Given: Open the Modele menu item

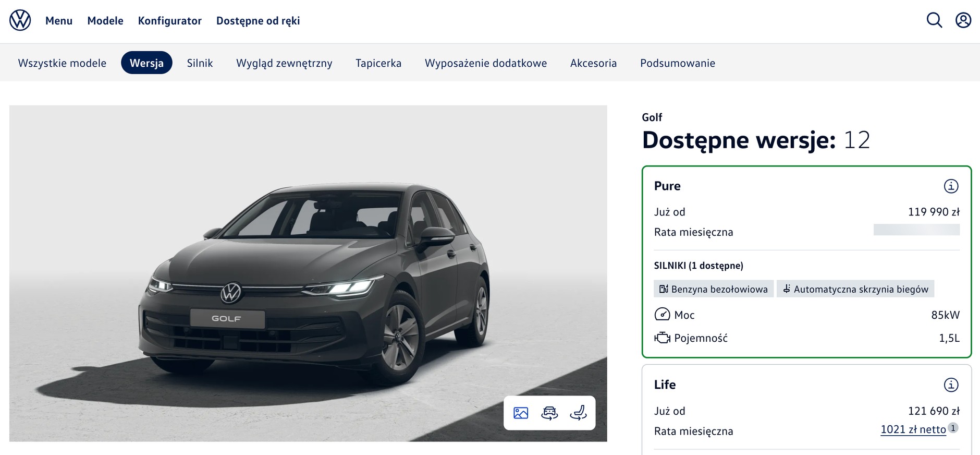Looking at the screenshot, I should pyautogui.click(x=105, y=21).
